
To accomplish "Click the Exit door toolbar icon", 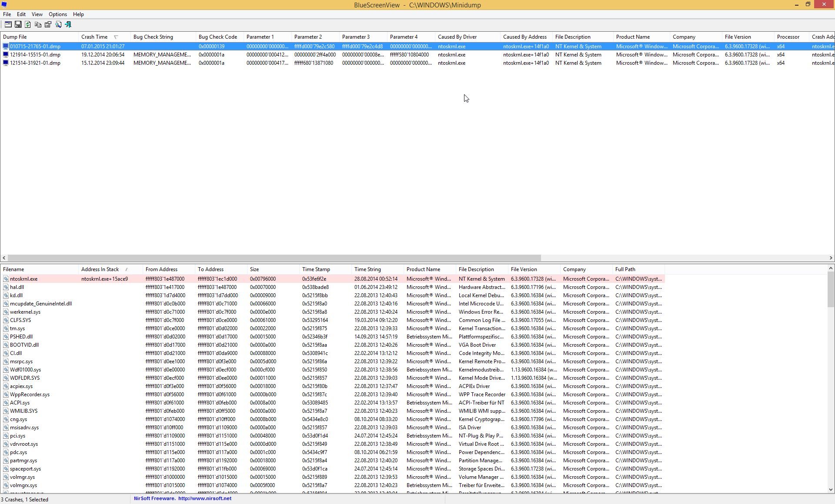I will (68, 25).
